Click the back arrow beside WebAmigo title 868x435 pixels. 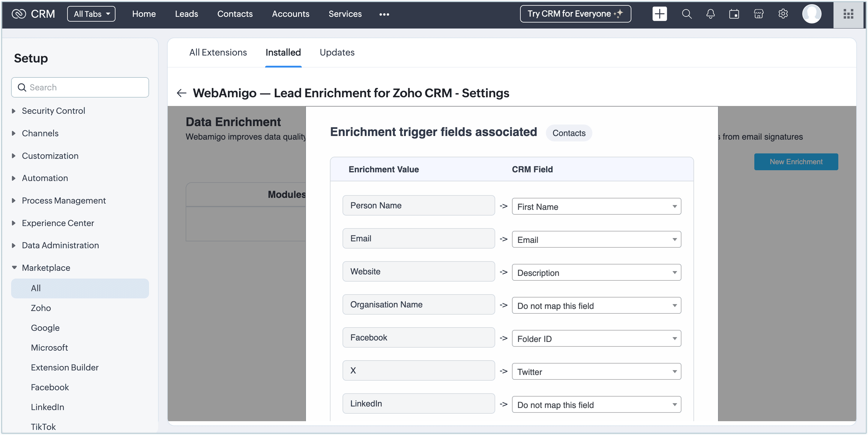coord(182,93)
